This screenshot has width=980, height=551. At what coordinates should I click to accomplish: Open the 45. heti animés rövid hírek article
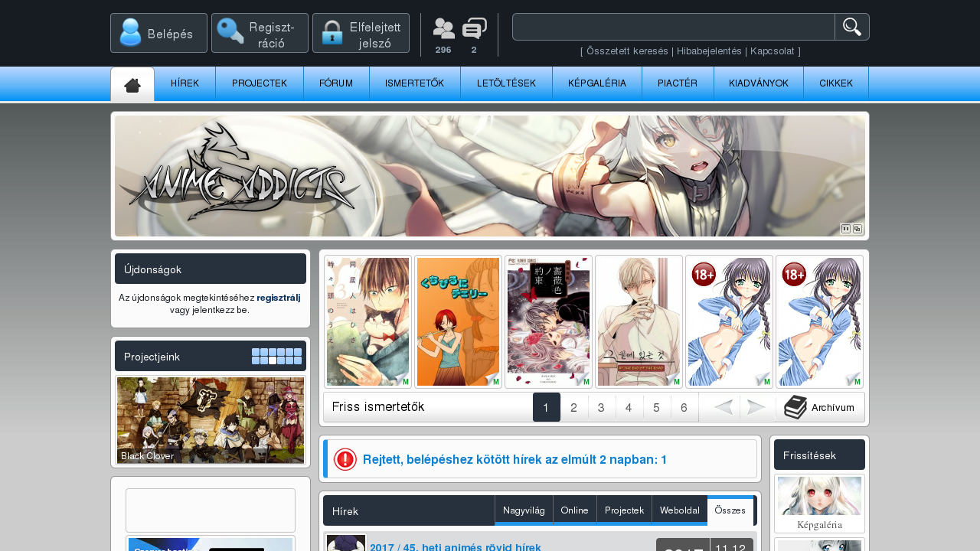[x=456, y=547]
